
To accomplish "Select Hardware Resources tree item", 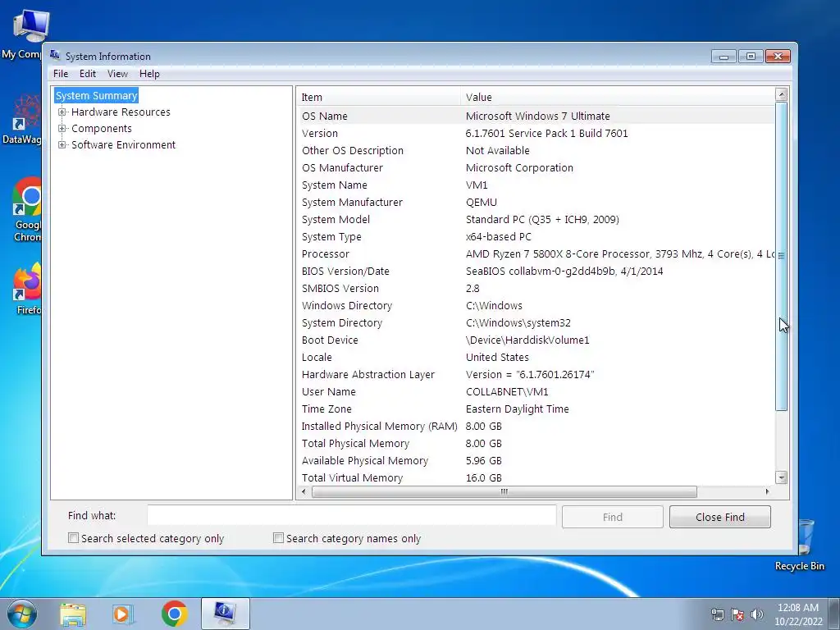I will click(121, 112).
